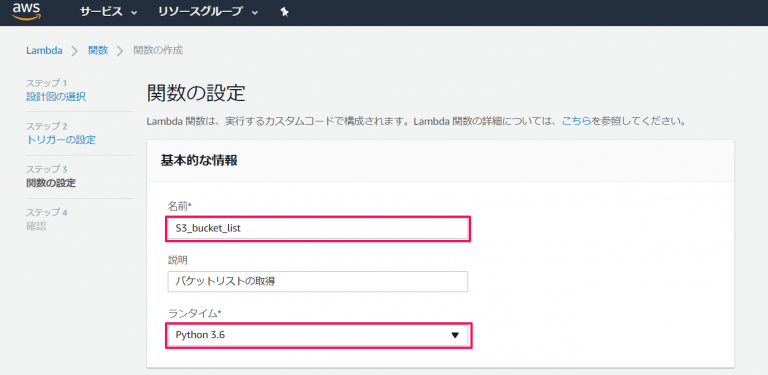Image resolution: width=768 pixels, height=375 pixels.
Task: Click the ランタイム dropdown arrow
Action: (455, 335)
